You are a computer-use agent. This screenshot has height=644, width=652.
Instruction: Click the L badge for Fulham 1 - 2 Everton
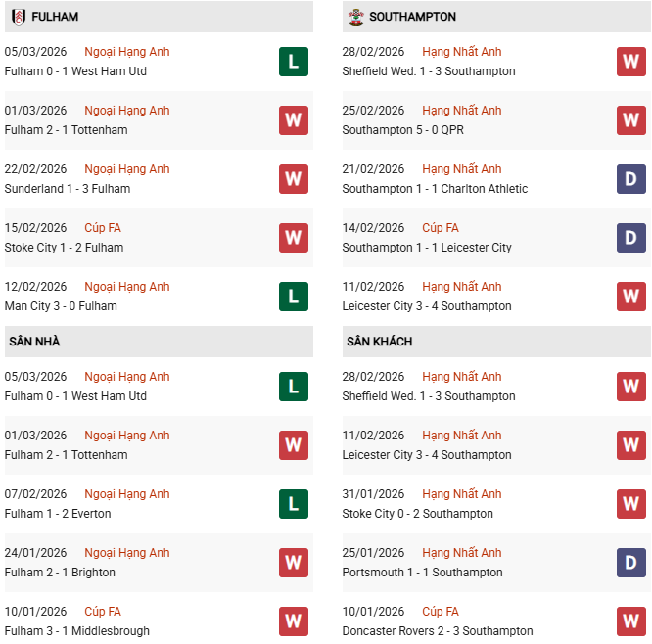click(x=293, y=504)
